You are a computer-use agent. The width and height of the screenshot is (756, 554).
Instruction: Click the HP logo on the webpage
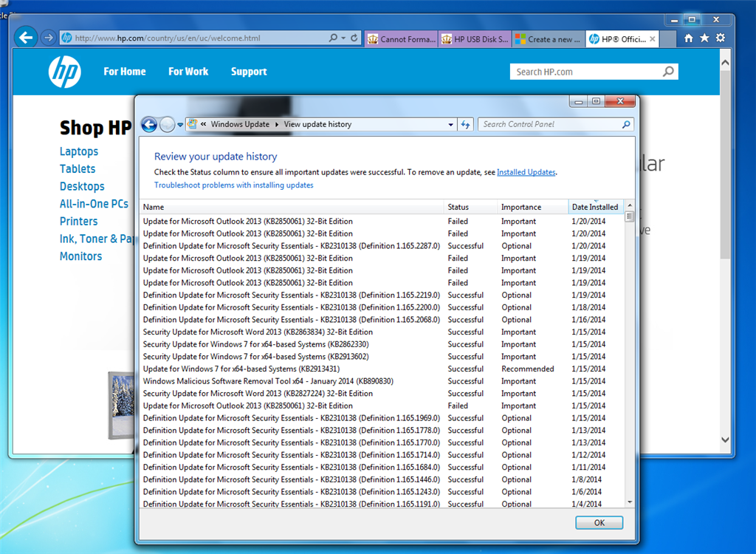coord(65,72)
